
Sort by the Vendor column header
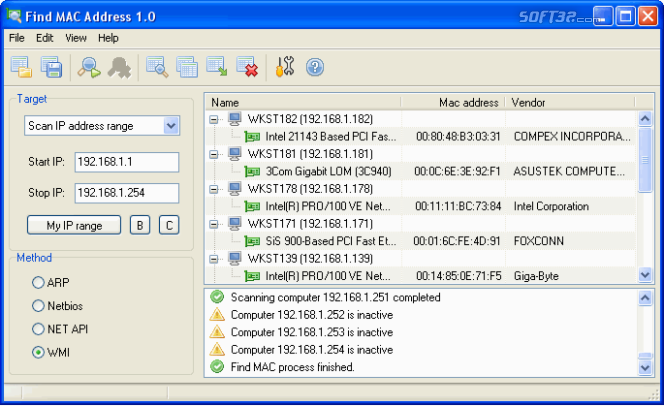tap(570, 102)
